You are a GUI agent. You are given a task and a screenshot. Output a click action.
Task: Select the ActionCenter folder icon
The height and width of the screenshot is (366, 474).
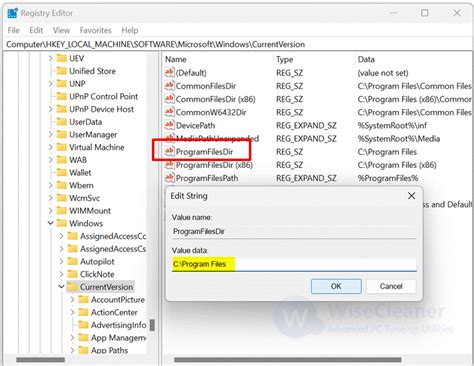83,312
